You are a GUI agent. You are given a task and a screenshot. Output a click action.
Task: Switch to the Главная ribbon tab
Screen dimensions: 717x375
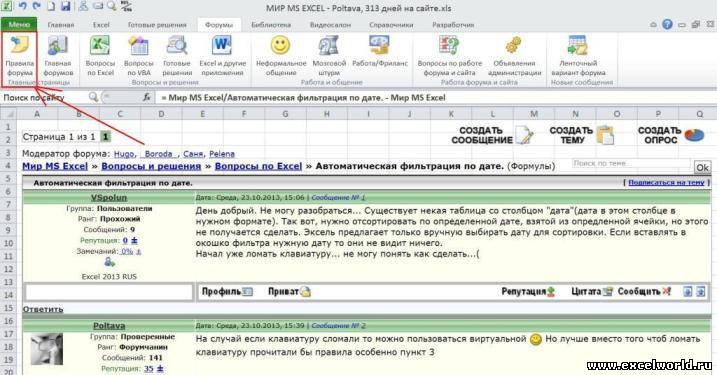tap(61, 25)
